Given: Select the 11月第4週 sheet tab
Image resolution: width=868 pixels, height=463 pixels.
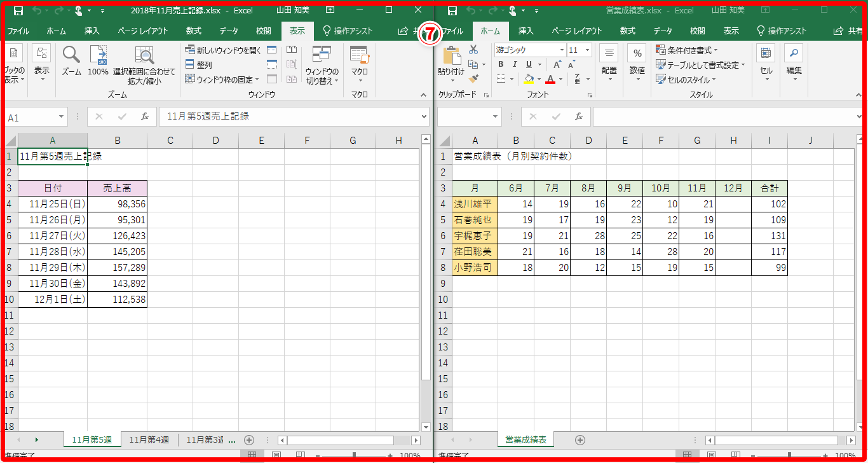Looking at the screenshot, I should (149, 440).
